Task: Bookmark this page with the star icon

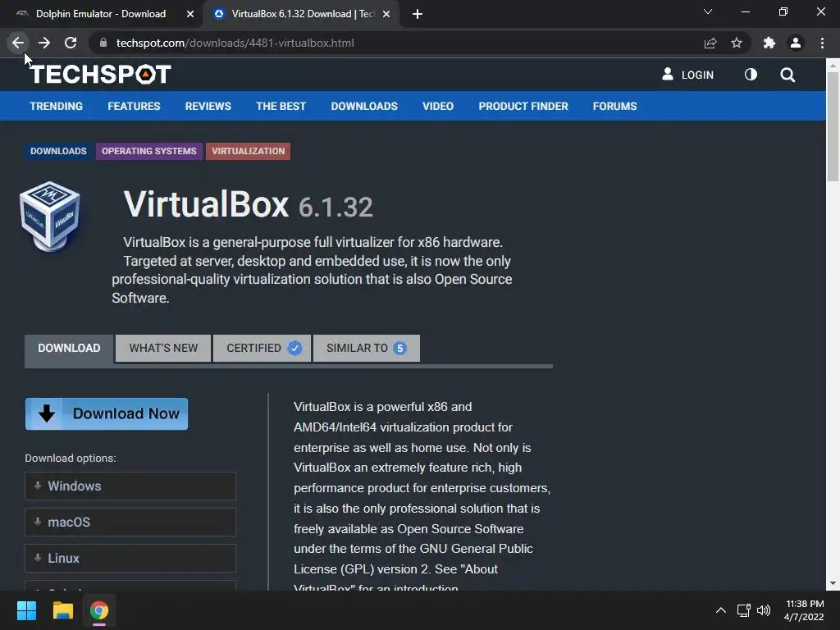Action: point(737,43)
